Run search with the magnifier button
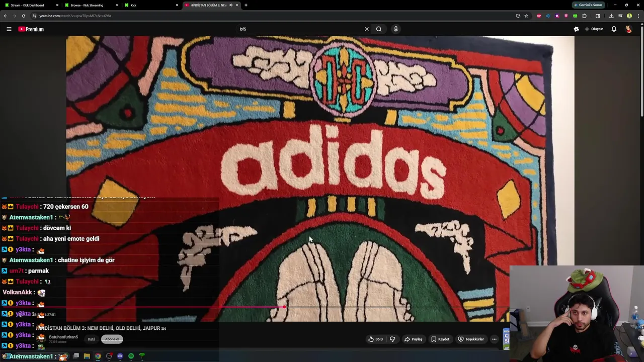Image resolution: width=644 pixels, height=362 pixels. click(379, 29)
